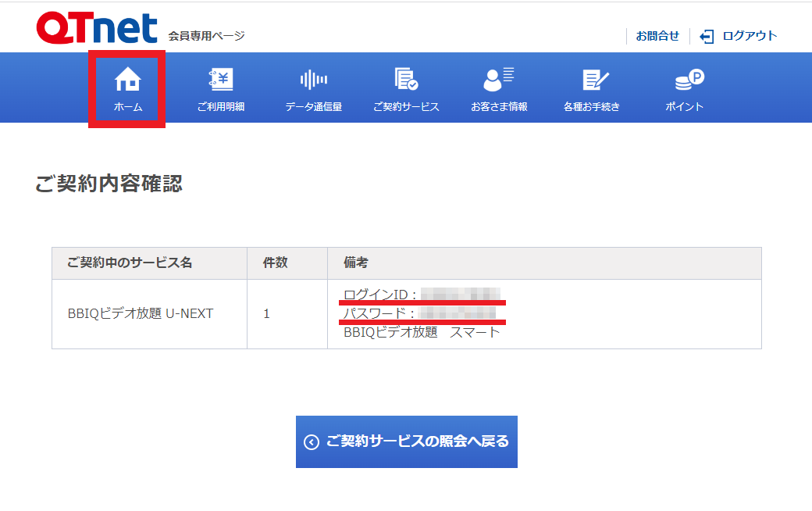Open the お問合せ contact link
Viewport: 812px width, 511px height.
click(657, 36)
